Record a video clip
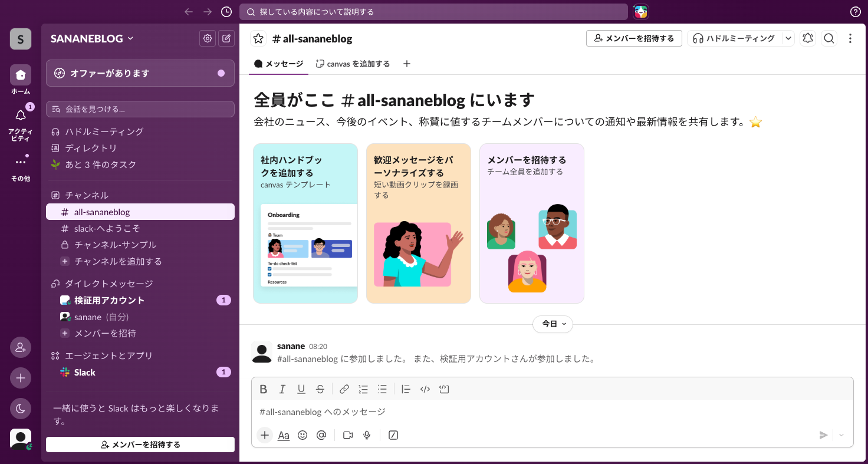The height and width of the screenshot is (464, 868). 348,435
